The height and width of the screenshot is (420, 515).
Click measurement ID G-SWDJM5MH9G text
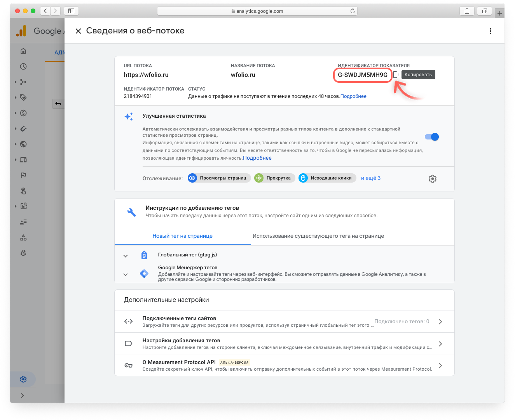click(x=363, y=75)
